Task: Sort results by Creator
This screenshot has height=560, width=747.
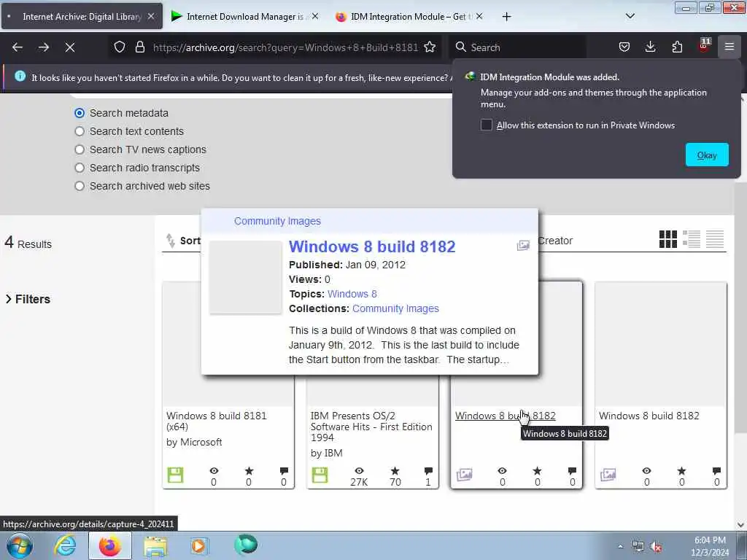Action: (x=555, y=241)
